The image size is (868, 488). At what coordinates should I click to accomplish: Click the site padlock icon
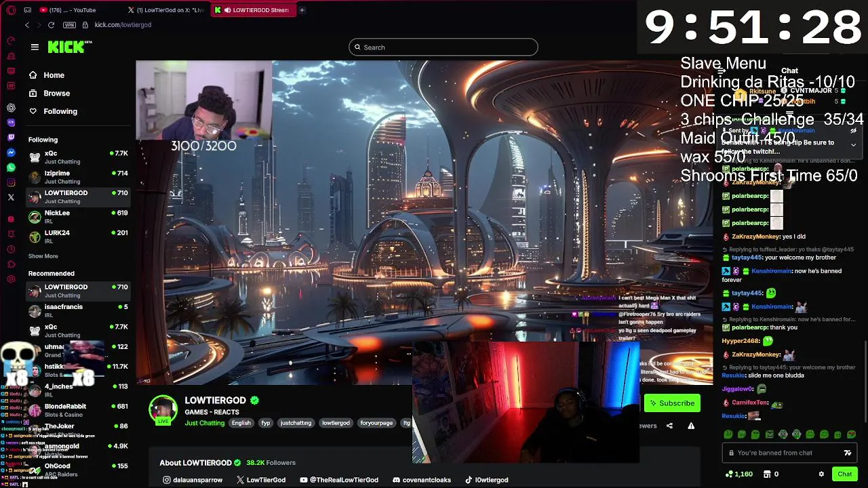pos(85,25)
